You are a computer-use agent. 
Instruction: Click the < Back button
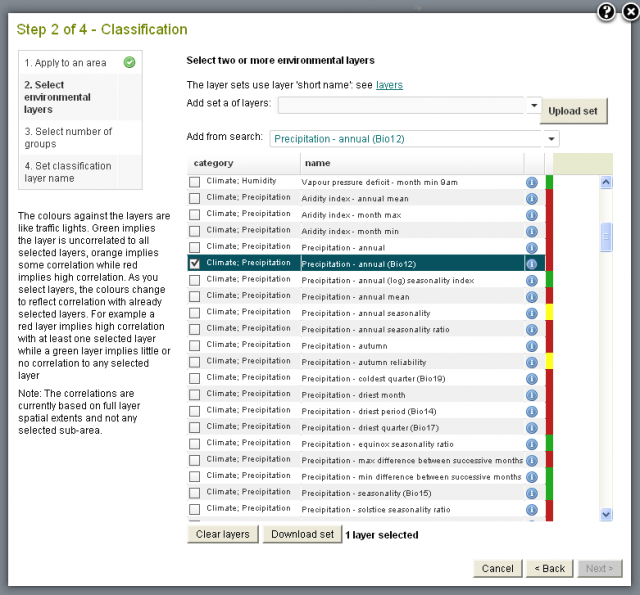coord(550,568)
